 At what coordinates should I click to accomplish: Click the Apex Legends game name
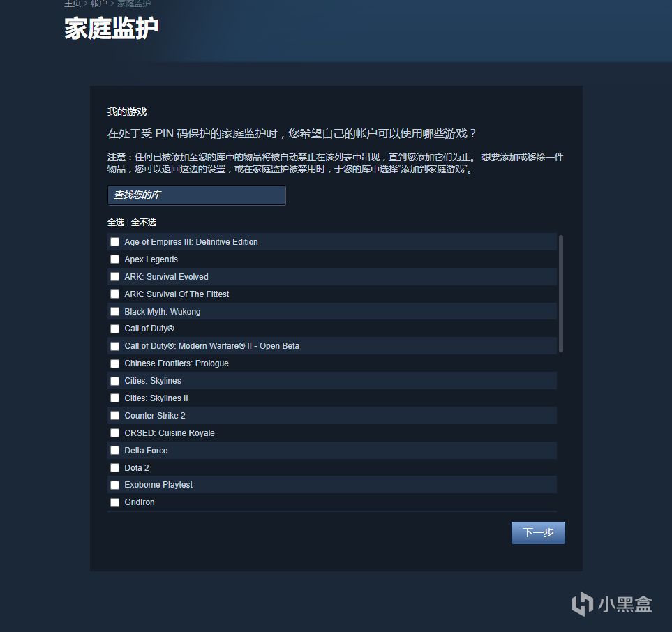coord(151,259)
